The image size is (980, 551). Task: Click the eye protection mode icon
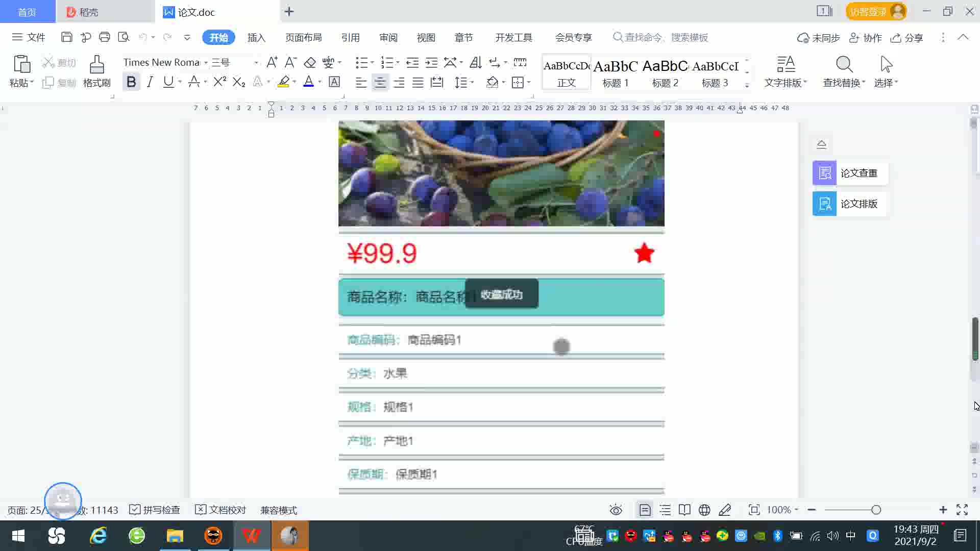point(616,510)
